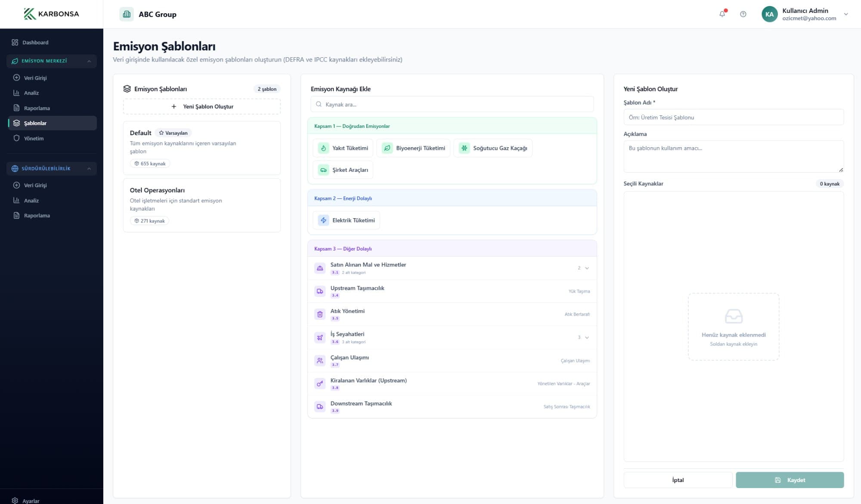
Task: Add Yakıt Tüketimi emission source
Action: point(343,148)
